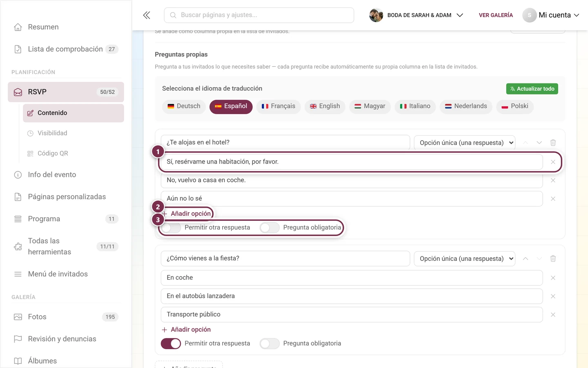This screenshot has width=588, height=368.
Task: Click the Lista de comprobación document icon
Action: point(18,49)
